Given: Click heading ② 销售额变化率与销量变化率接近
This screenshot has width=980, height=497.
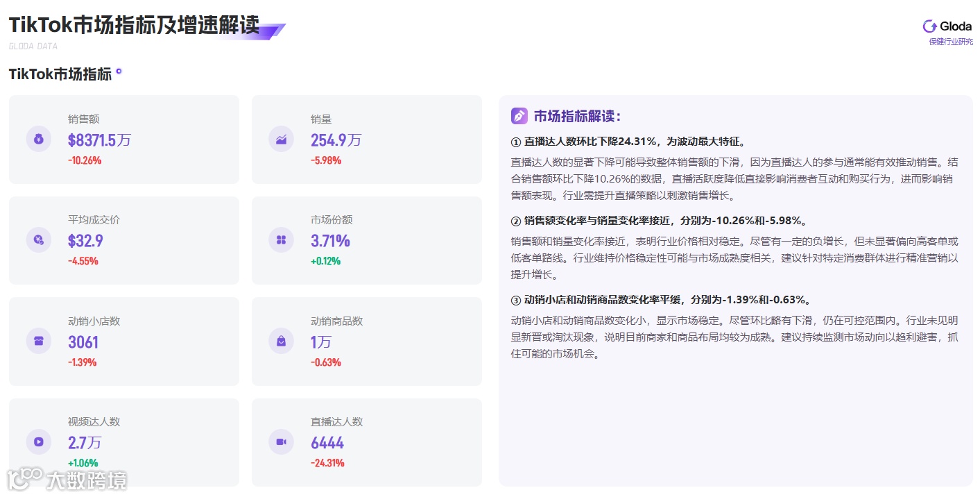Looking at the screenshot, I should click(x=659, y=221).
